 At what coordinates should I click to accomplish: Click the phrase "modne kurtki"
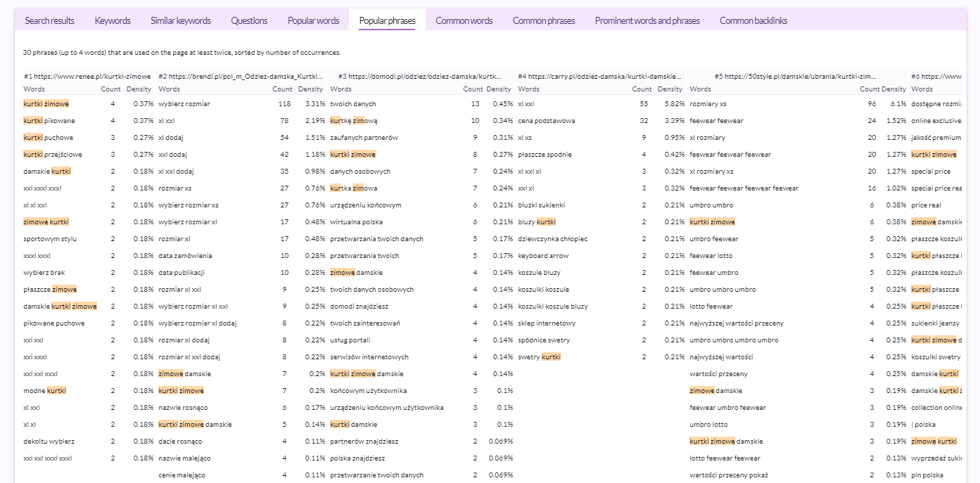(x=44, y=391)
